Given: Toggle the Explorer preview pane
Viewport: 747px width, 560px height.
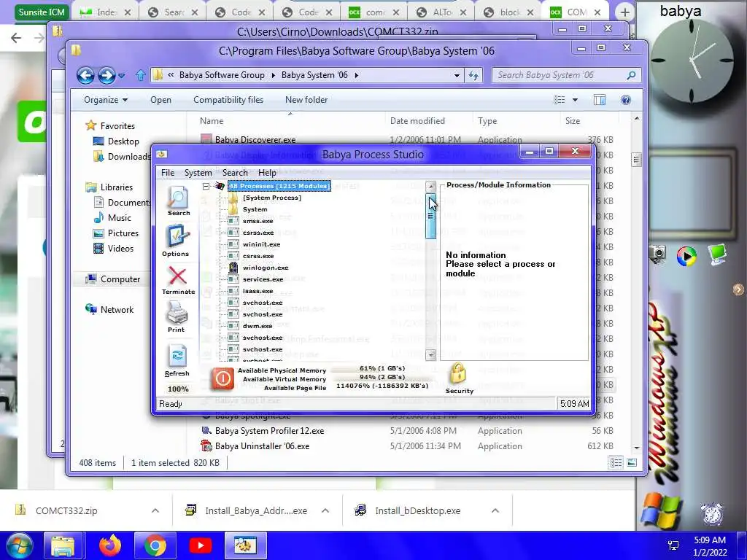Looking at the screenshot, I should pyautogui.click(x=600, y=100).
